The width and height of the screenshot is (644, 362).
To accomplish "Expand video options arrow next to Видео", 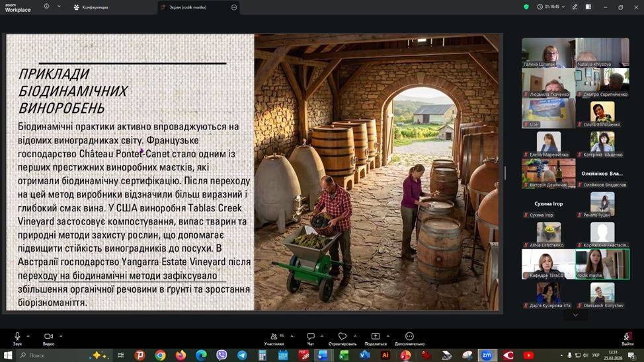I will 61,336.
